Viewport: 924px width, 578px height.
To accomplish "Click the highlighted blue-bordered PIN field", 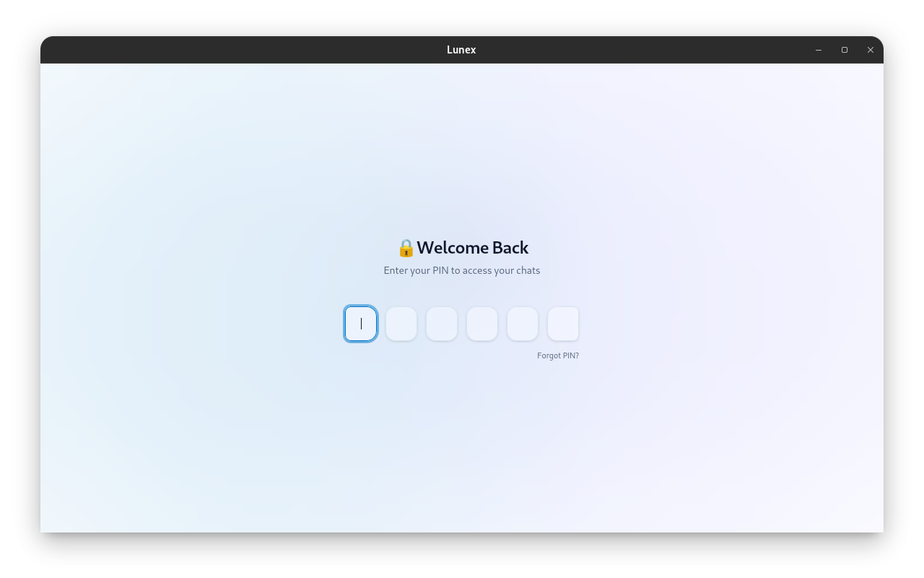I will (360, 324).
